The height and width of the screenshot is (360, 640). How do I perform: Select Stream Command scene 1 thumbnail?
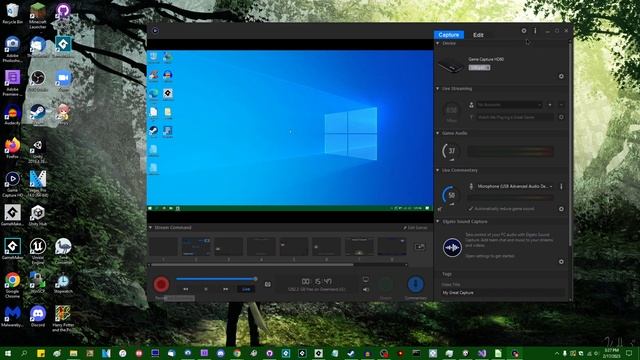click(164, 247)
